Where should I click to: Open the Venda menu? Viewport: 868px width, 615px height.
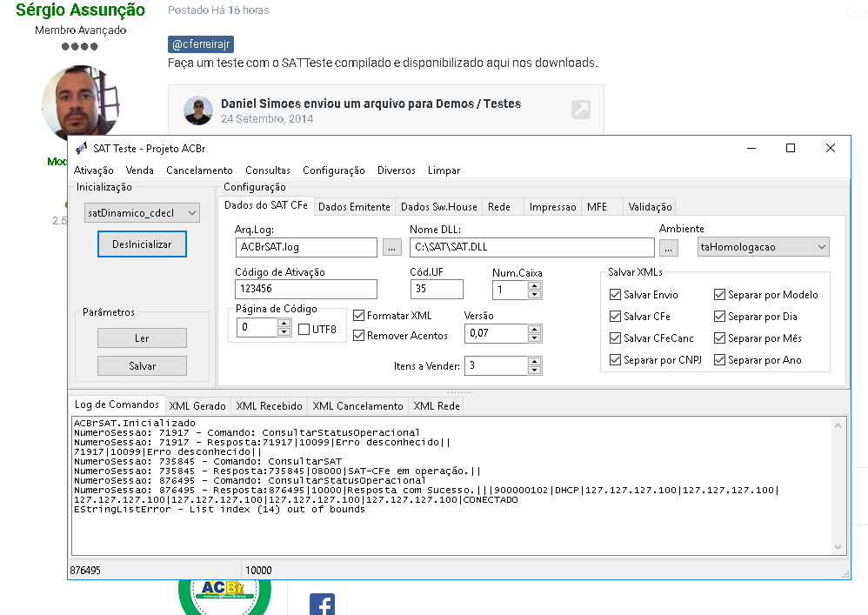coord(139,170)
